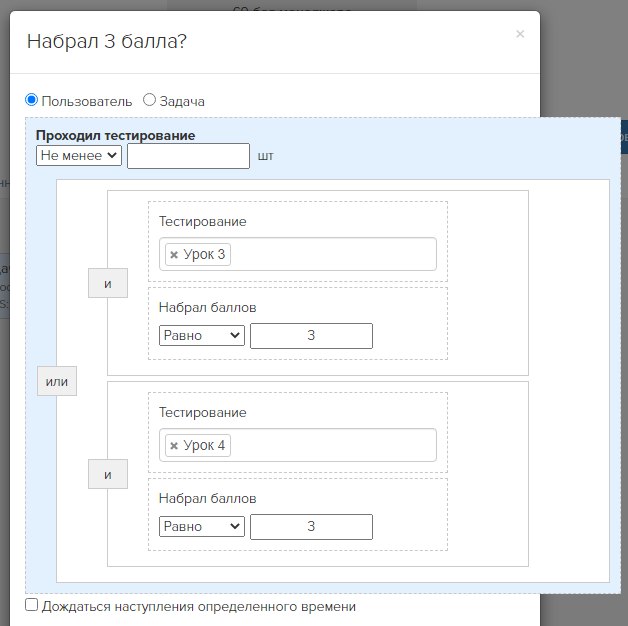The height and width of the screenshot is (626, 628).
Task: Click the testing field containing "Урок 3"
Action: point(298,254)
